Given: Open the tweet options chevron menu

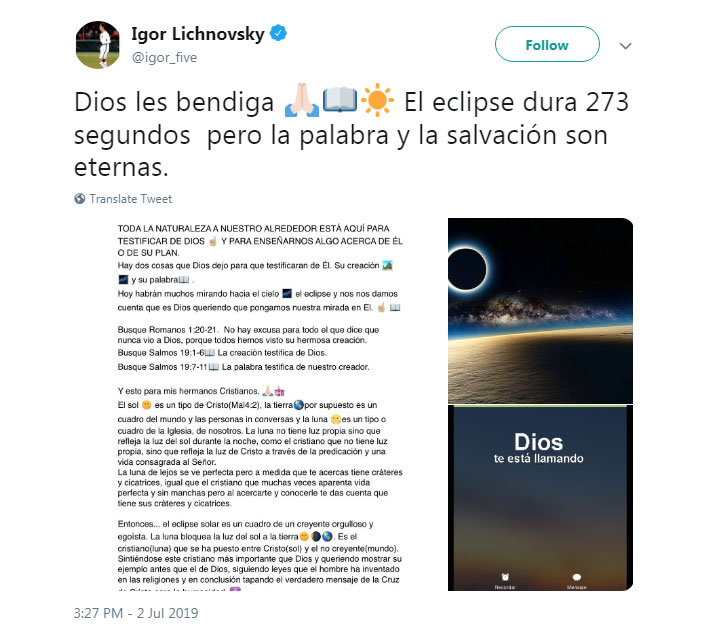Looking at the screenshot, I should [x=625, y=46].
